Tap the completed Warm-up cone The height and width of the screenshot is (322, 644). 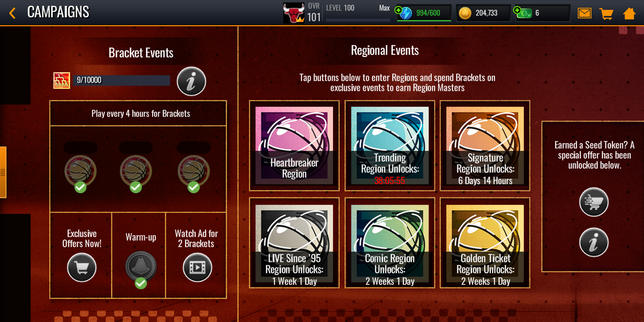141,266
